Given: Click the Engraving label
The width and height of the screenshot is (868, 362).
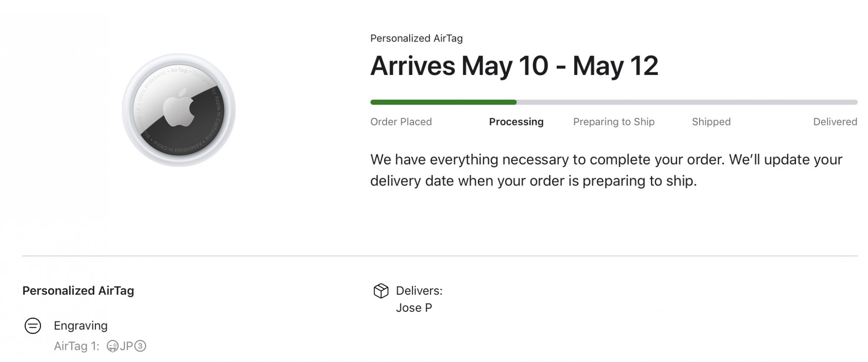Looking at the screenshot, I should click(81, 326).
